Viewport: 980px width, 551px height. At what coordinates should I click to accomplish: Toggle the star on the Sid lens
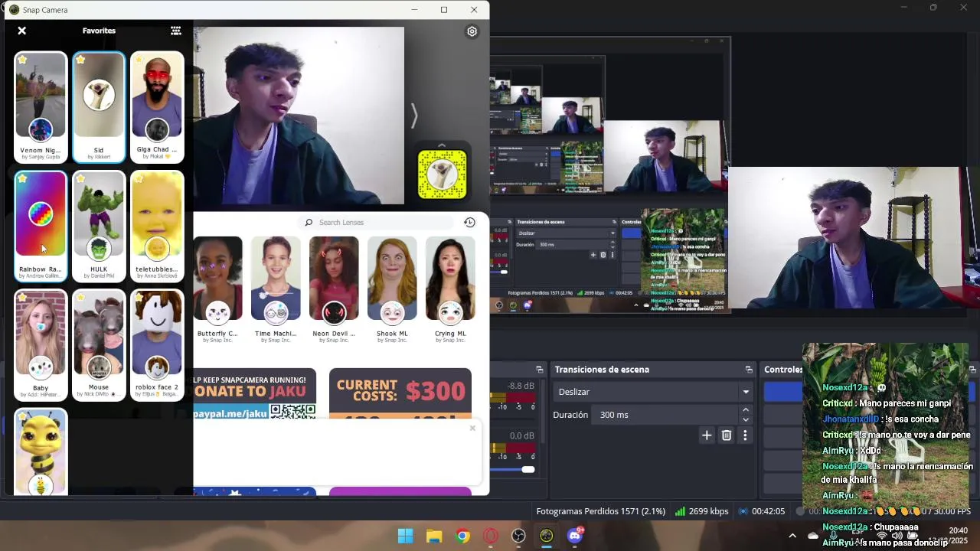click(x=80, y=60)
